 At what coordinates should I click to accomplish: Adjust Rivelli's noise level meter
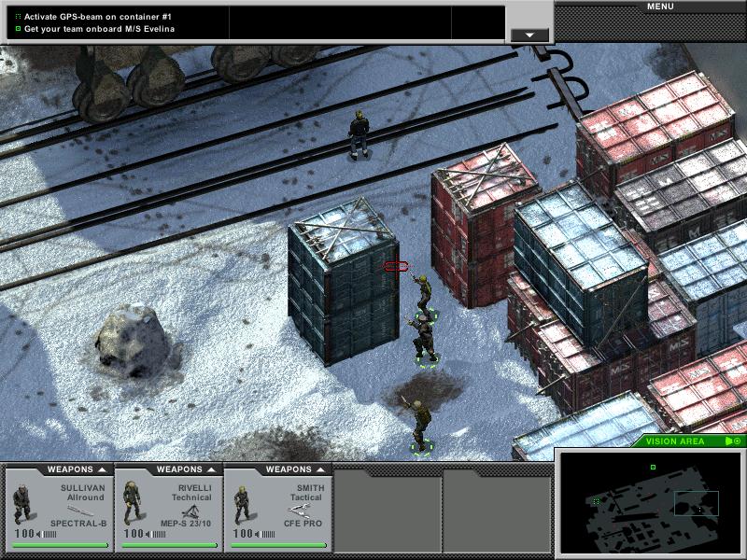pyautogui.click(x=159, y=534)
